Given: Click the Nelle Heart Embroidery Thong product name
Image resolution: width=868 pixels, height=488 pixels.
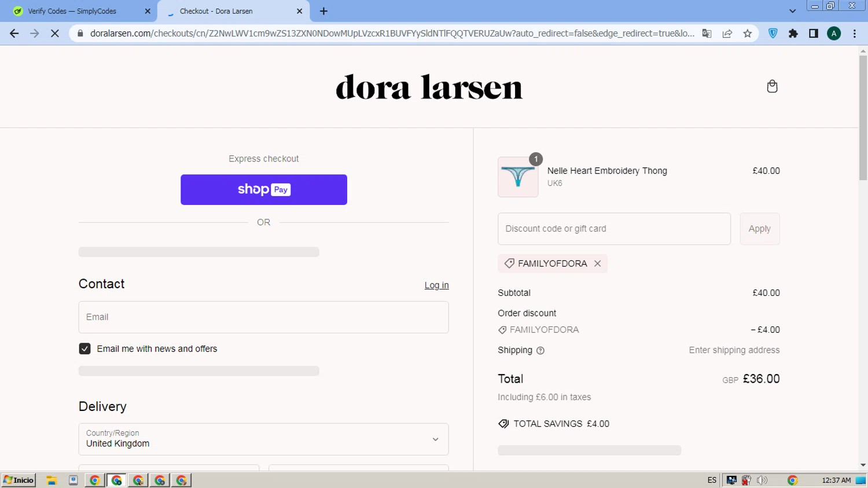Looking at the screenshot, I should (607, 171).
